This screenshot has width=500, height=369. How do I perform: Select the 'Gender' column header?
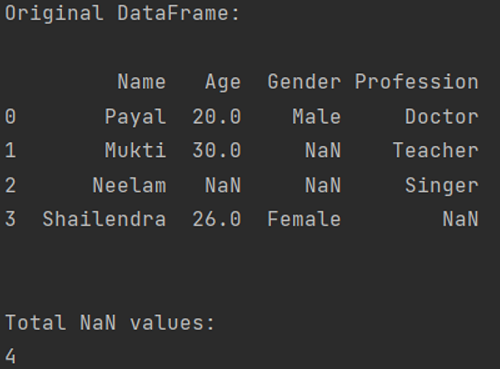coord(304,82)
